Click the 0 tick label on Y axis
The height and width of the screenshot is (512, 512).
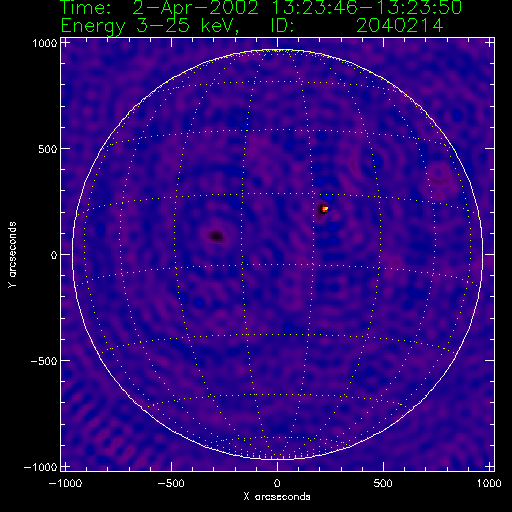(x=54, y=255)
